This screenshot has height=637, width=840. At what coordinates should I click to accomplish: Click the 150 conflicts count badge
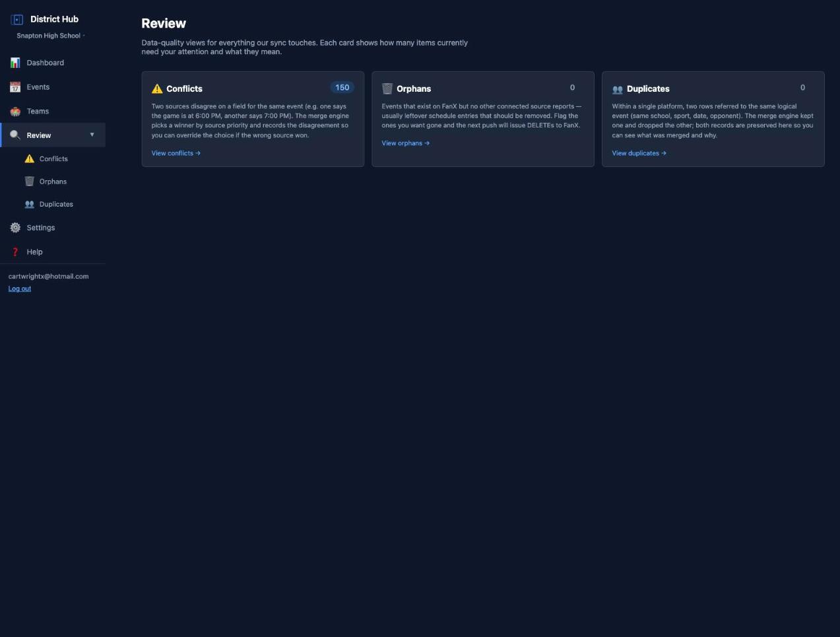[x=342, y=87]
